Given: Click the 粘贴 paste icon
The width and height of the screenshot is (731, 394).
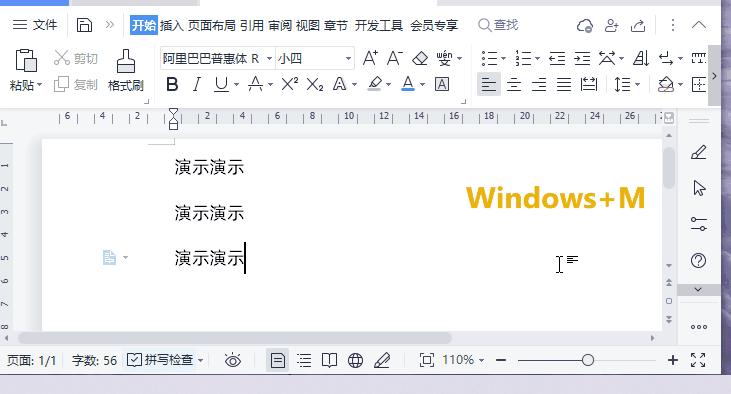Looking at the screenshot, I should (x=26, y=60).
